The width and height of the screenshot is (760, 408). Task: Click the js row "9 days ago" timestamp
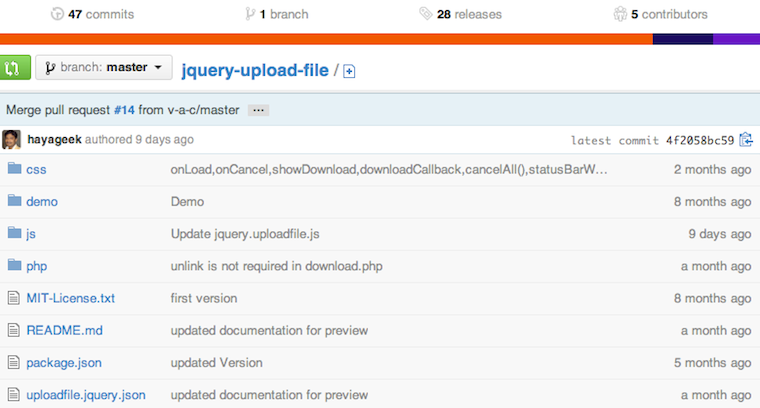point(719,234)
